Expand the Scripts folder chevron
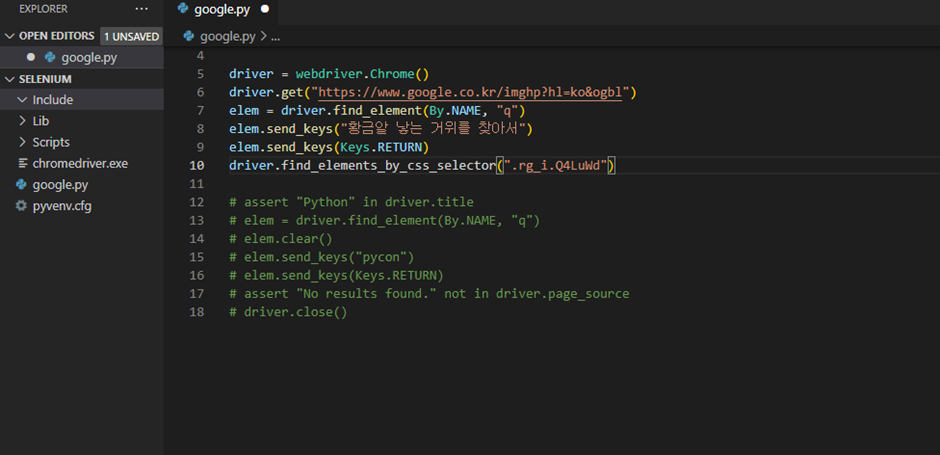This screenshot has width=940, height=455. tap(23, 142)
